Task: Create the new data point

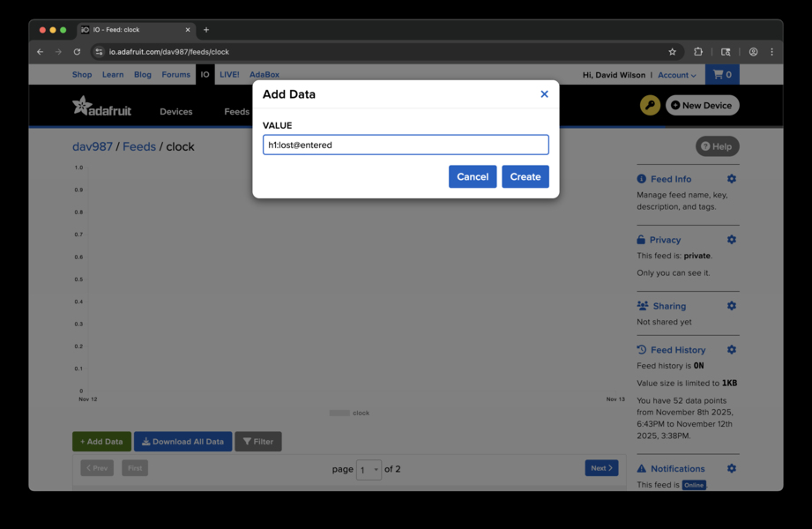Action: (x=525, y=176)
